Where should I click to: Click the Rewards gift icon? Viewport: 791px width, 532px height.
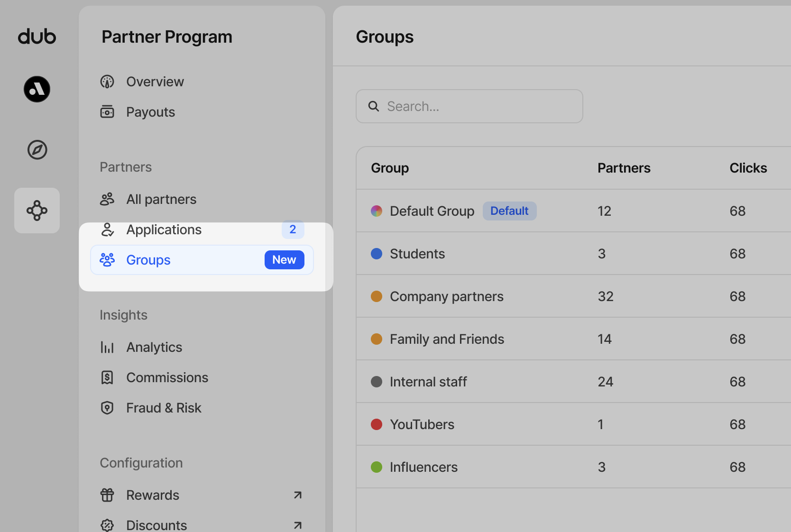(107, 495)
